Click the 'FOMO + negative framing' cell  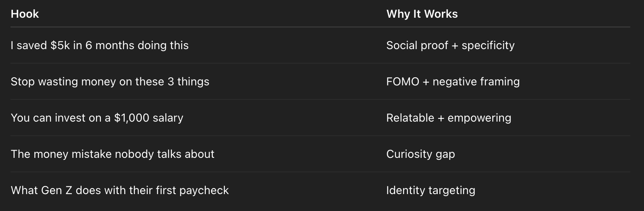453,82
